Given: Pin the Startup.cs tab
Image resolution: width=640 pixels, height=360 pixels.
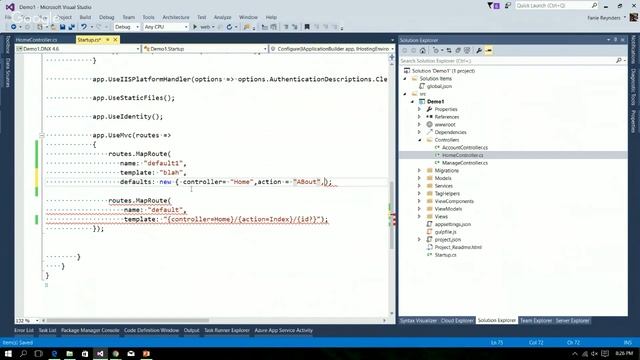Looking at the screenshot, I should tap(108, 40).
